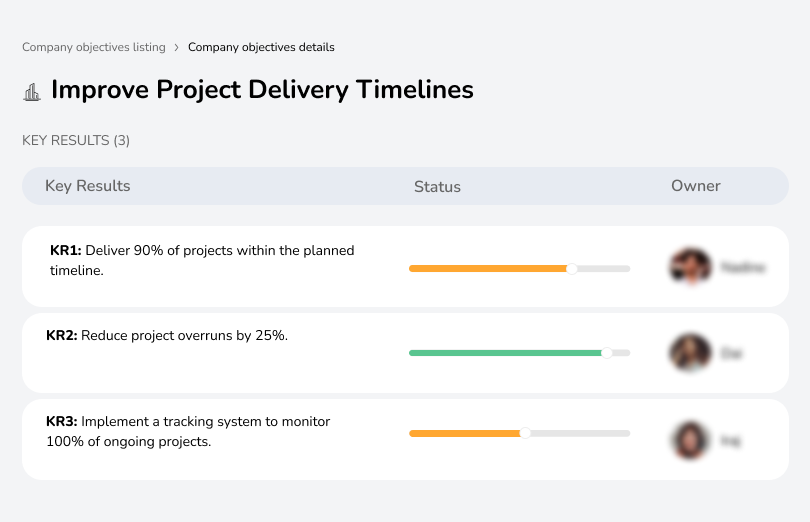
Task: Click the KEY RESULTS (3) label
Action: 76,141
